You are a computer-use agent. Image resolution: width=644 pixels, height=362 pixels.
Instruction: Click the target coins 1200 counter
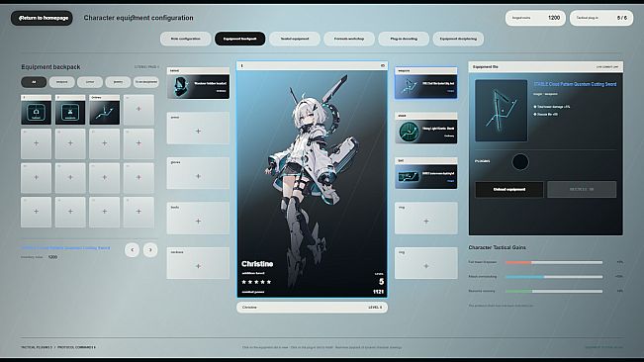tap(535, 18)
